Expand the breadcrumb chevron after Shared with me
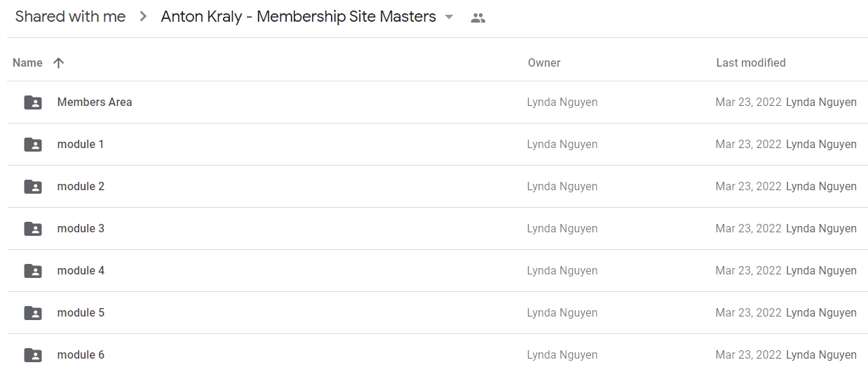868x372 pixels. 144,17
